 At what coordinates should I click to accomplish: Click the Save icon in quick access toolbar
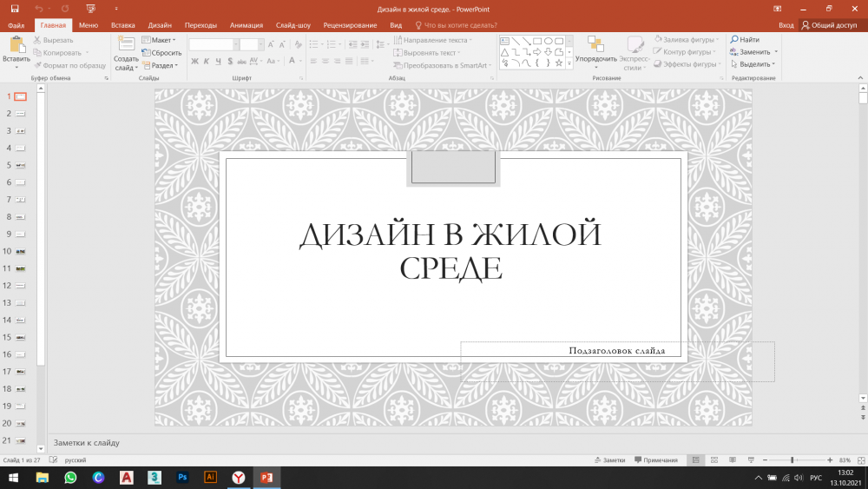click(16, 8)
